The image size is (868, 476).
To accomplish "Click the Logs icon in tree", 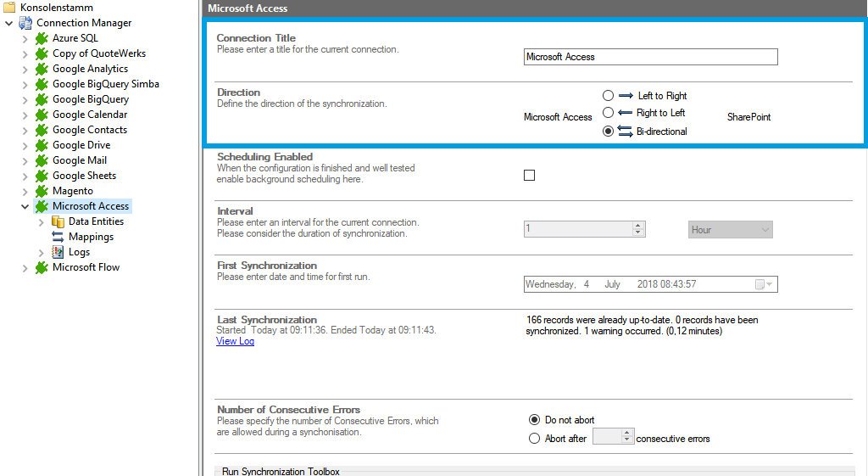I will pos(58,252).
